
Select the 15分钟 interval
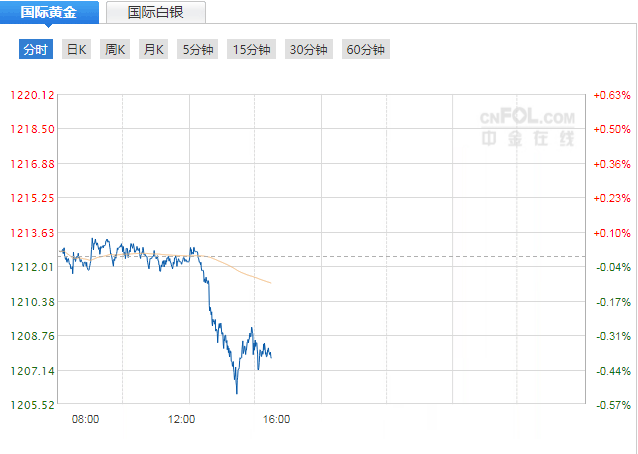point(251,49)
